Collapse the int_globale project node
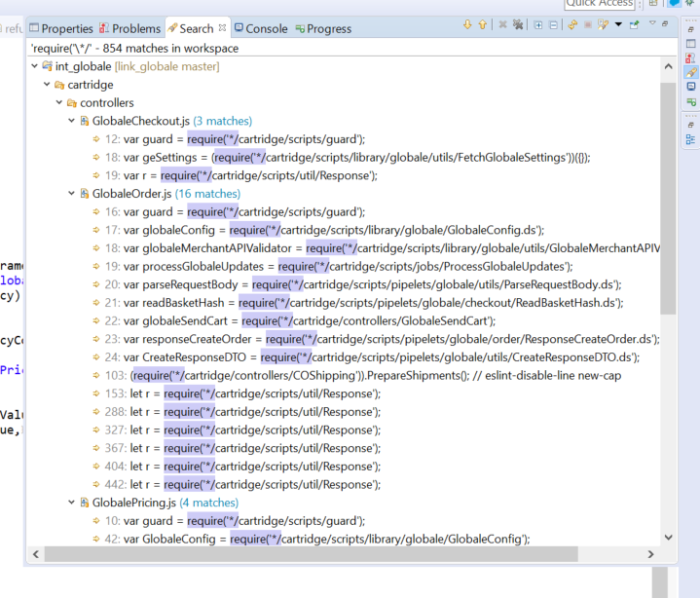 click(x=35, y=66)
